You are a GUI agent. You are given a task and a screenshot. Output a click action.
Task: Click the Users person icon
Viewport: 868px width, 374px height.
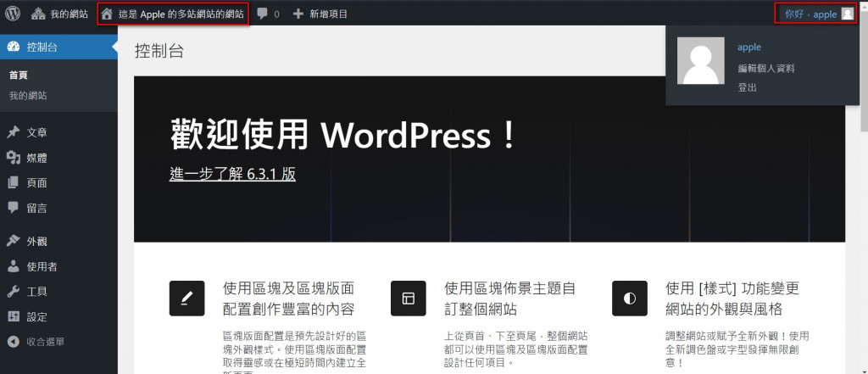point(14,266)
